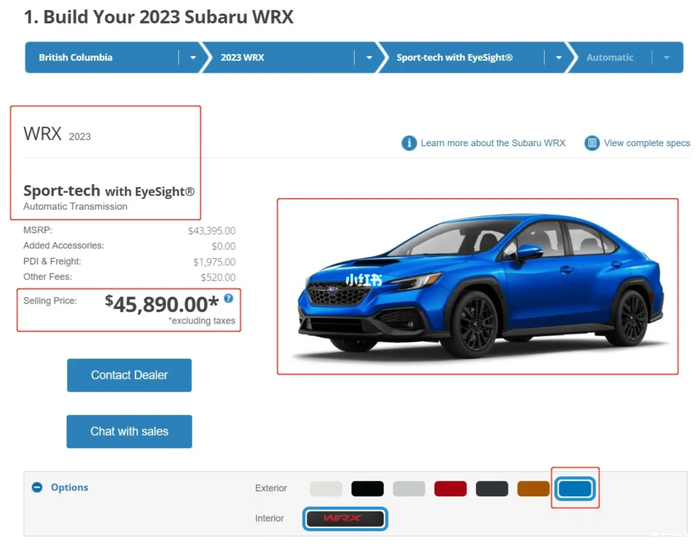700x549 pixels.
Task: Select the blue exterior color swatch
Action: coord(575,488)
